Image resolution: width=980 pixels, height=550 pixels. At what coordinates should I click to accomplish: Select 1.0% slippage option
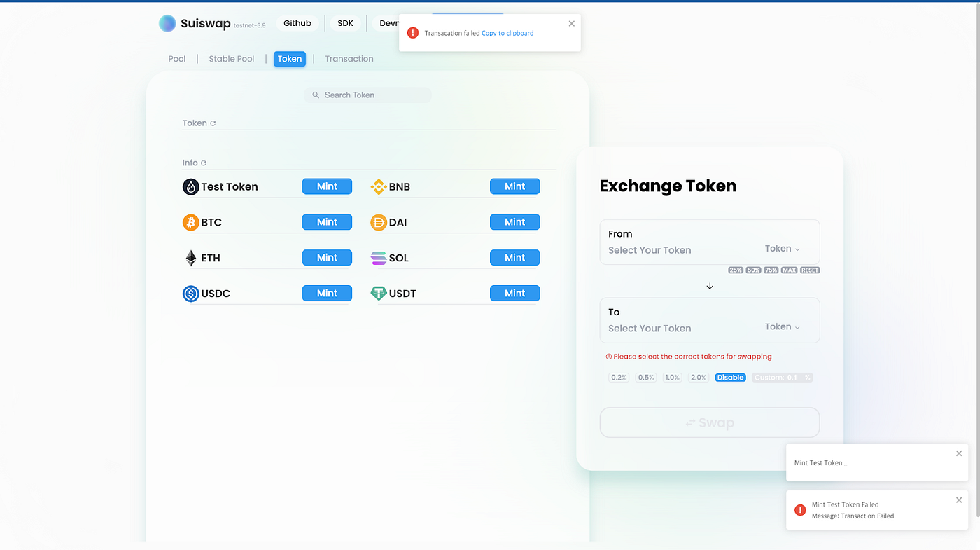coord(672,378)
